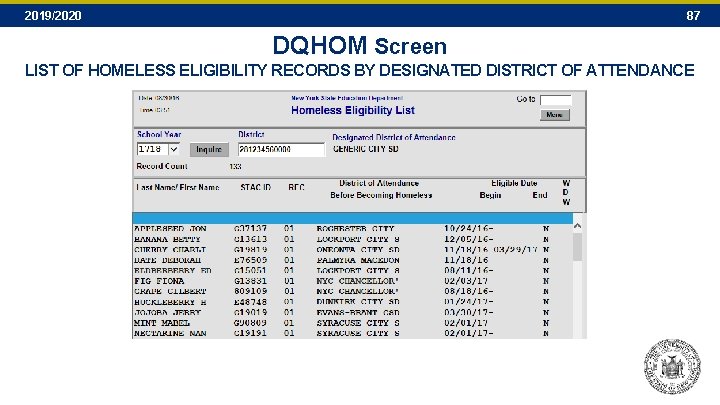Click the REC column header

coord(296,187)
